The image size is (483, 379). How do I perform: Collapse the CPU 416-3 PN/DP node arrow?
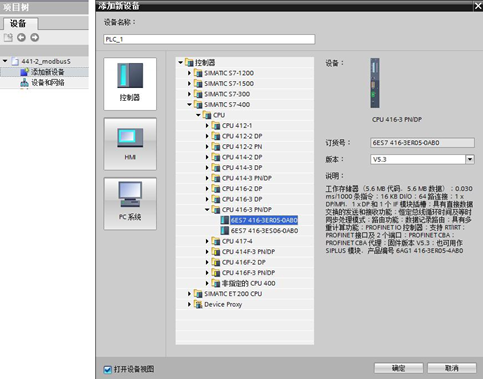[x=207, y=210]
